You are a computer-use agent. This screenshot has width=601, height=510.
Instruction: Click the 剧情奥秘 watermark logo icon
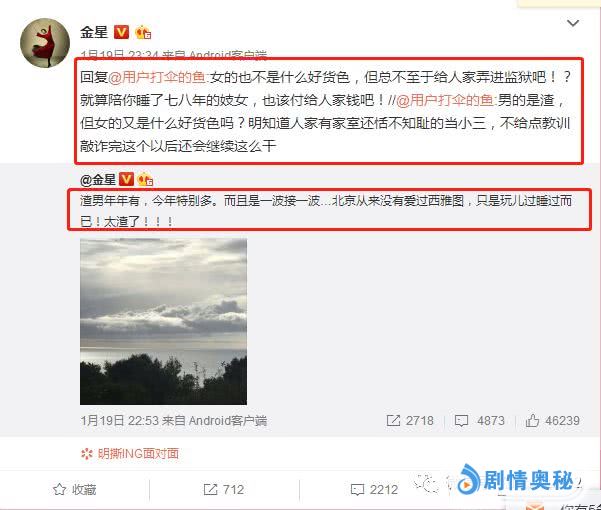(x=468, y=480)
